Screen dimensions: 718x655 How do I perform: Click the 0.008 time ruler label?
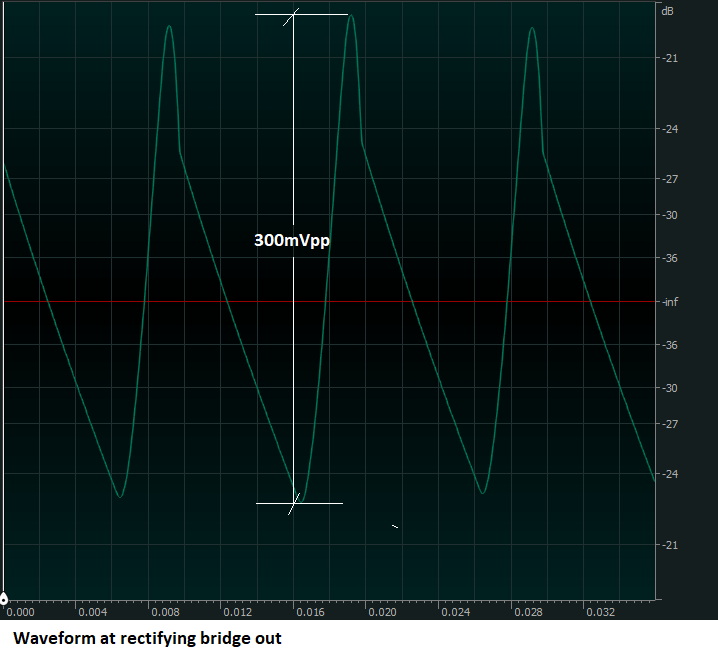pos(165,612)
